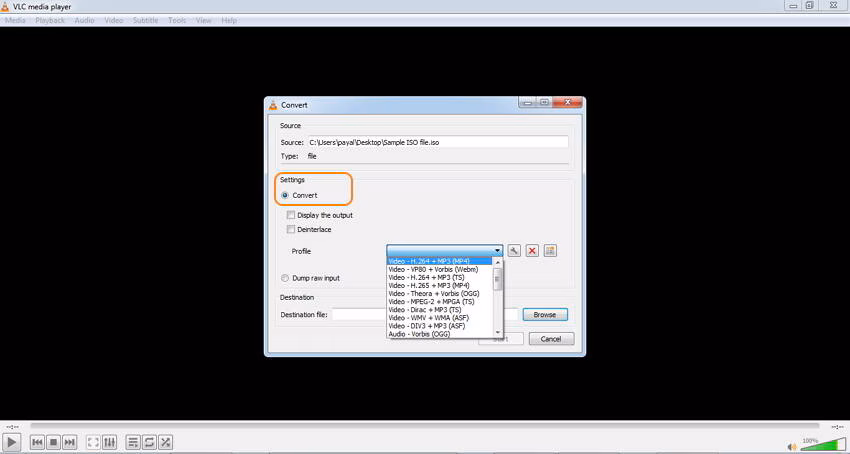Toggle random shuffle playback

165,442
